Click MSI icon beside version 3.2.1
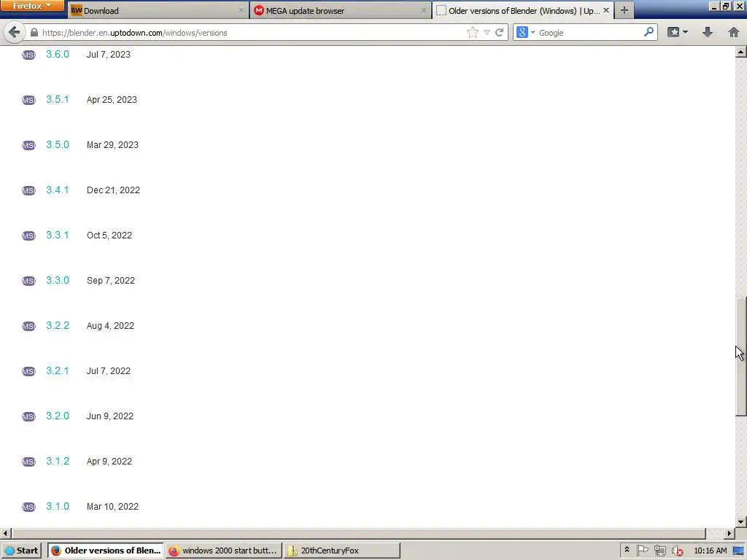Viewport: 747px width, 560px height. [x=28, y=371]
